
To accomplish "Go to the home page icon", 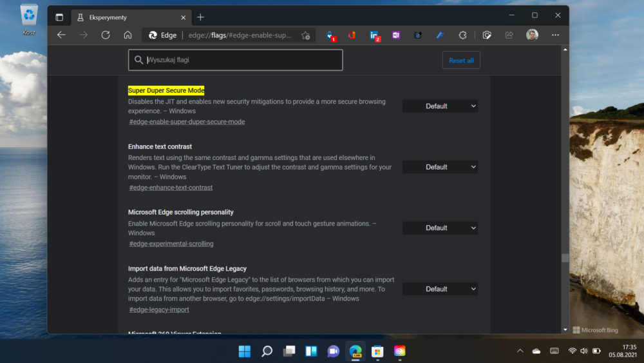I will 128,35.
